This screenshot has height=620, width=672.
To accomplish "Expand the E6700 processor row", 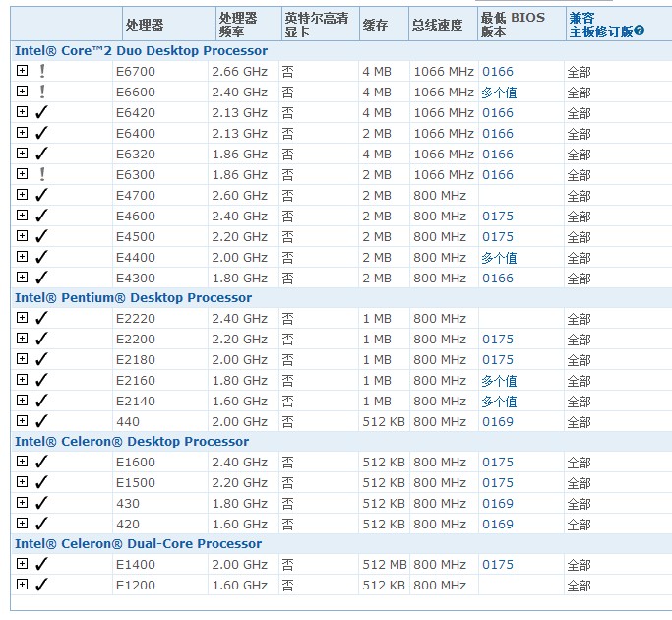I will 22,71.
